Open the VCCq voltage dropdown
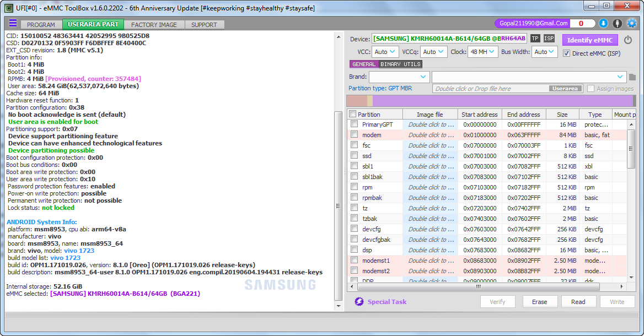Screen dimensions: 644x336 434,52
